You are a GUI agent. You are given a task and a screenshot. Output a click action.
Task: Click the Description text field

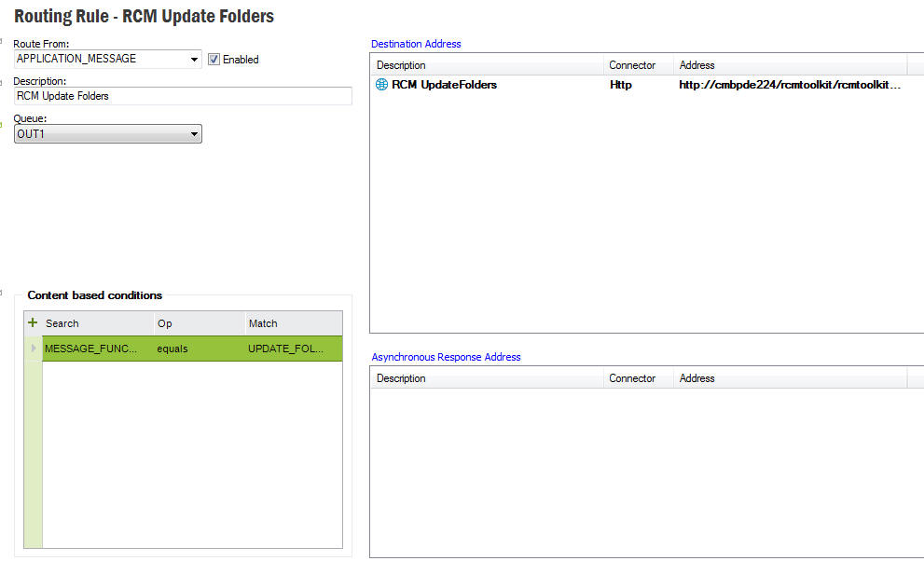click(183, 96)
